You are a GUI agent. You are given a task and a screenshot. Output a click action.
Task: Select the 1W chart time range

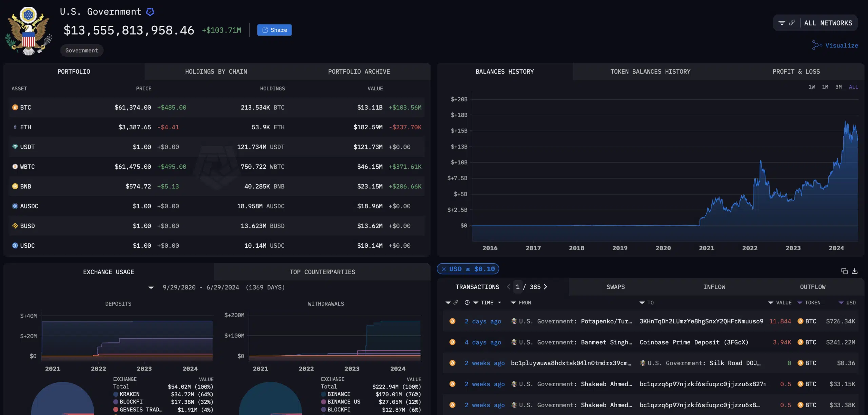coord(811,87)
